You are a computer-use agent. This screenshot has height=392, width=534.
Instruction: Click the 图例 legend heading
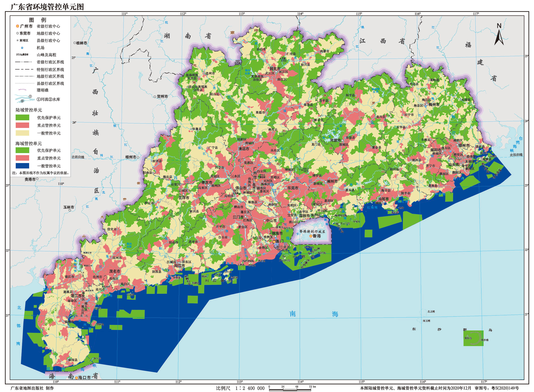coord(38,20)
